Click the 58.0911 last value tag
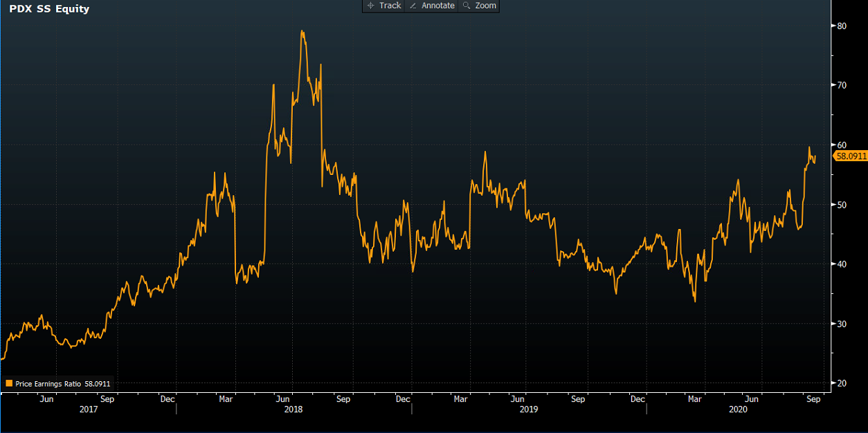 click(x=851, y=156)
